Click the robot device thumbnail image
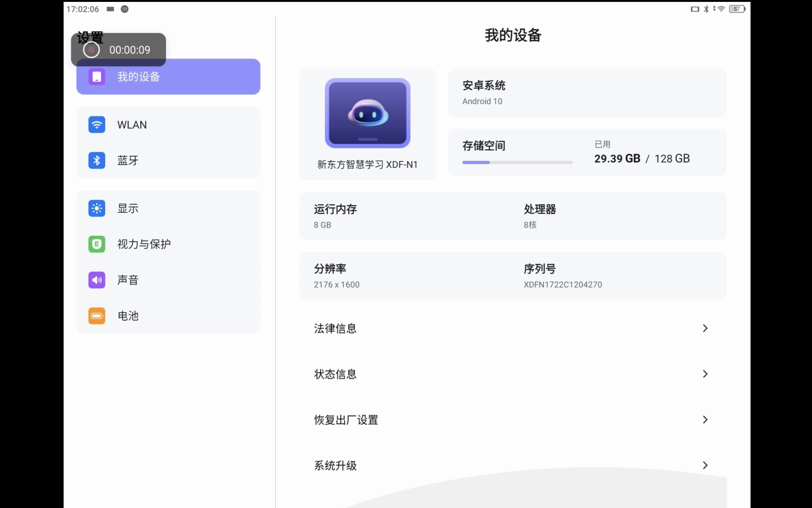Image resolution: width=812 pixels, height=508 pixels. [x=367, y=113]
